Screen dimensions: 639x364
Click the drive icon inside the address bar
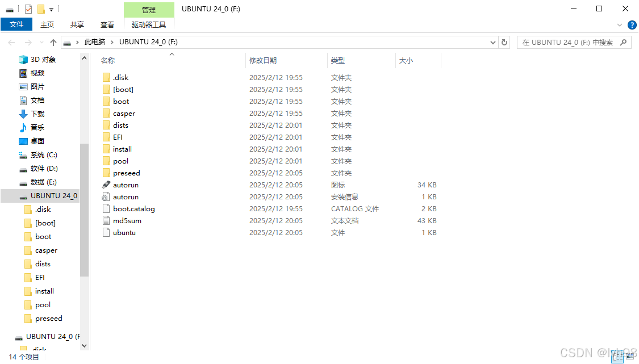click(67, 43)
